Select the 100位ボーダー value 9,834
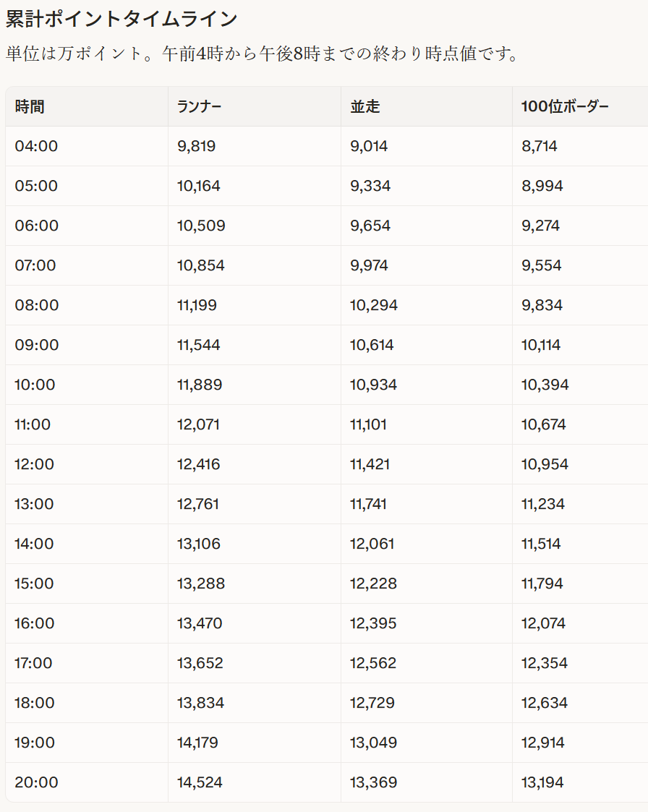This screenshot has width=648, height=812. click(542, 306)
